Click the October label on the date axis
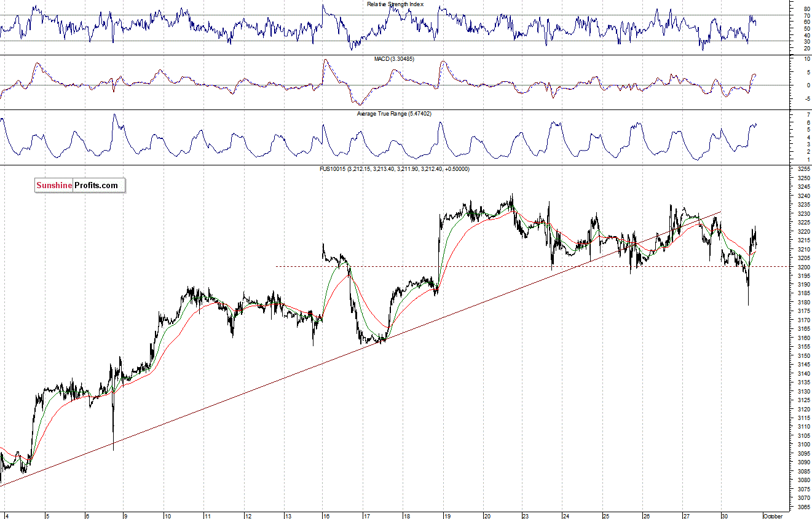The width and height of the screenshot is (812, 519). point(773,516)
